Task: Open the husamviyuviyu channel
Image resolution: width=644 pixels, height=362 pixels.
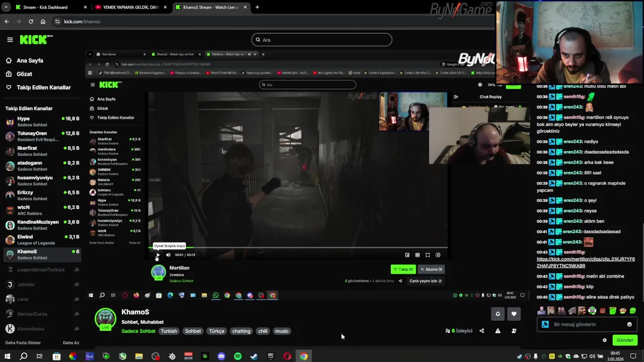Action: 41,180
